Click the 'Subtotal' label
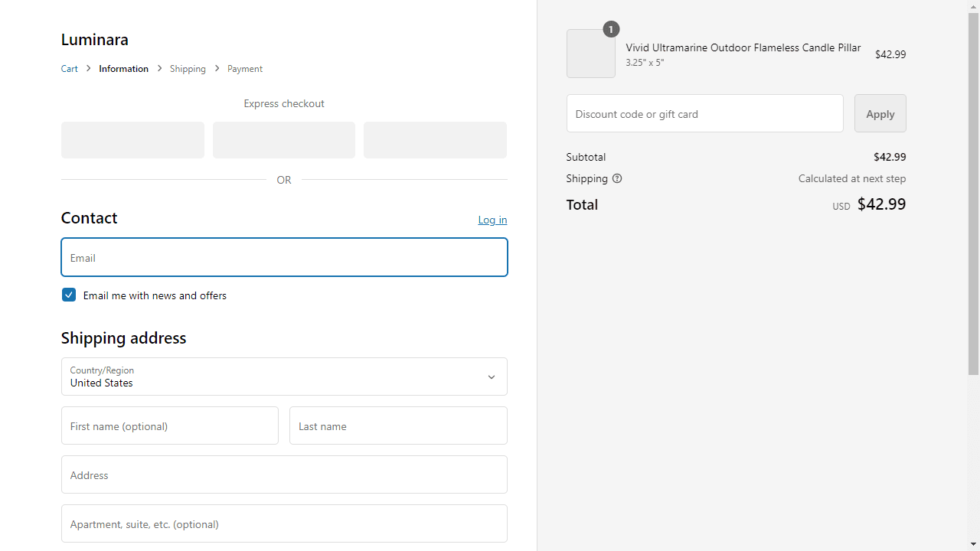The height and width of the screenshot is (551, 980). tap(586, 157)
